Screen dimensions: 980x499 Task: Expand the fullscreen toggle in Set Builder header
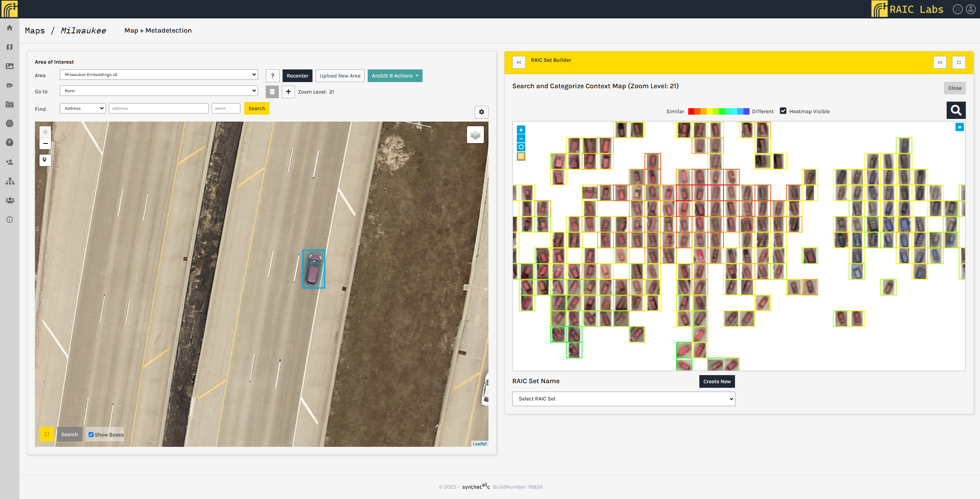point(959,62)
